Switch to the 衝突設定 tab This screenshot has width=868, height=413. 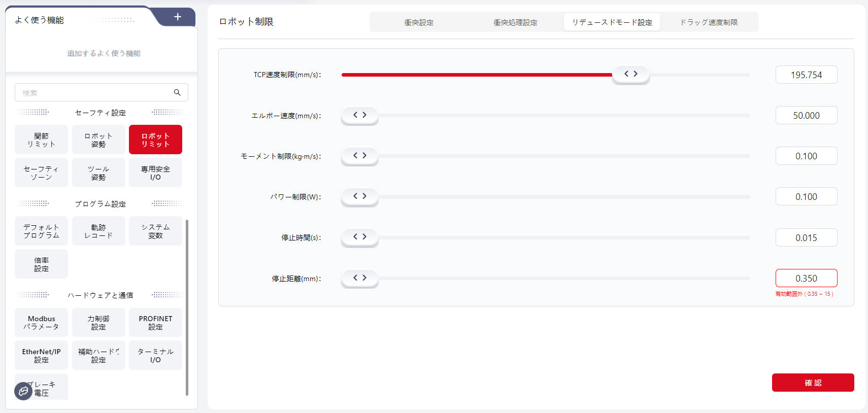click(419, 22)
